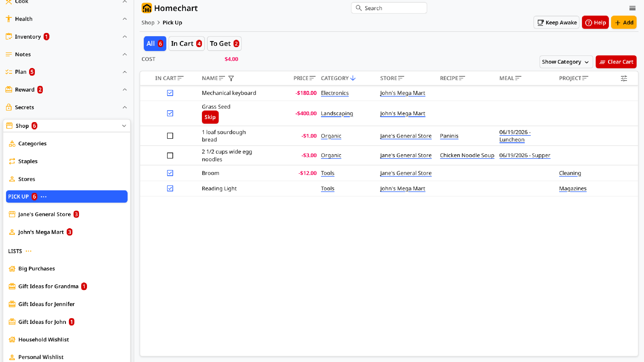Collapse the Shop sidebar section

coord(124,126)
